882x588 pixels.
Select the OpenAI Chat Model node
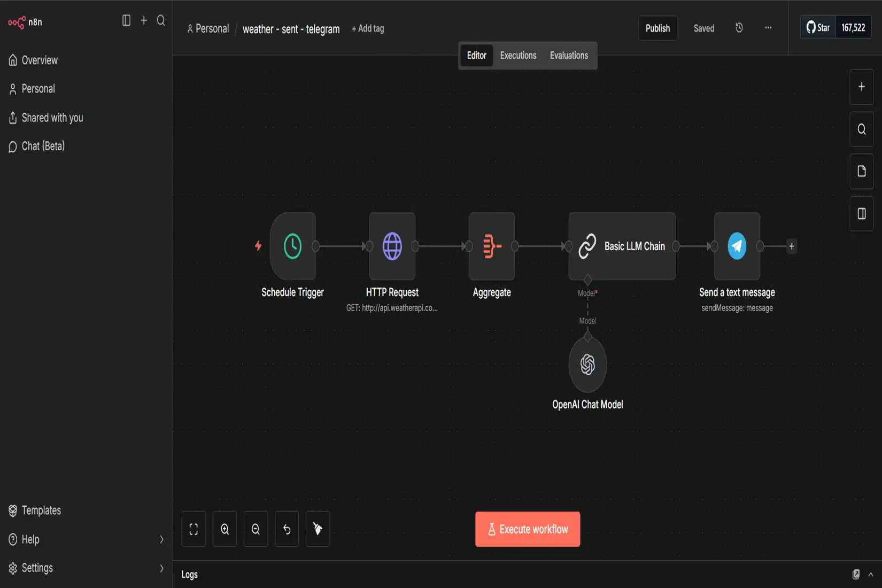click(587, 364)
